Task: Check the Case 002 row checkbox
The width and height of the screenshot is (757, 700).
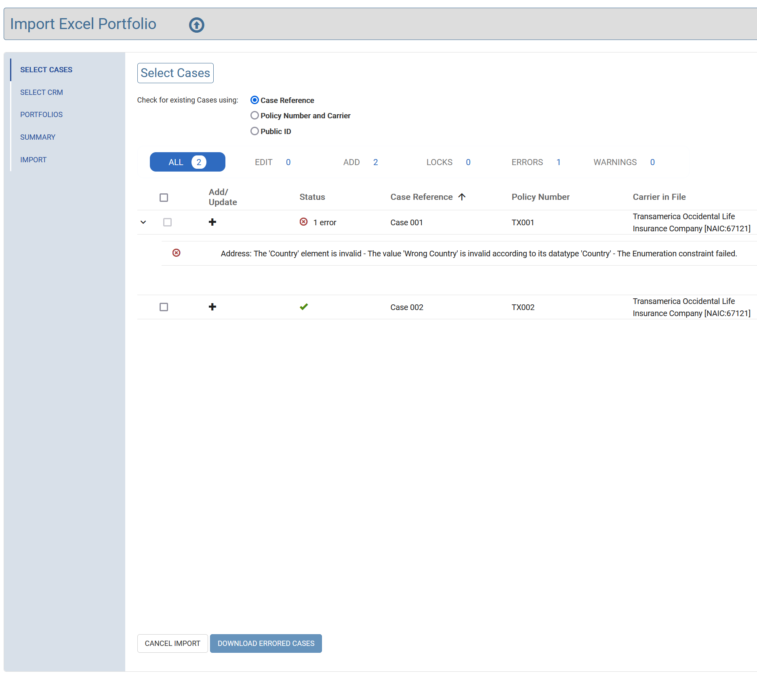Action: [164, 307]
